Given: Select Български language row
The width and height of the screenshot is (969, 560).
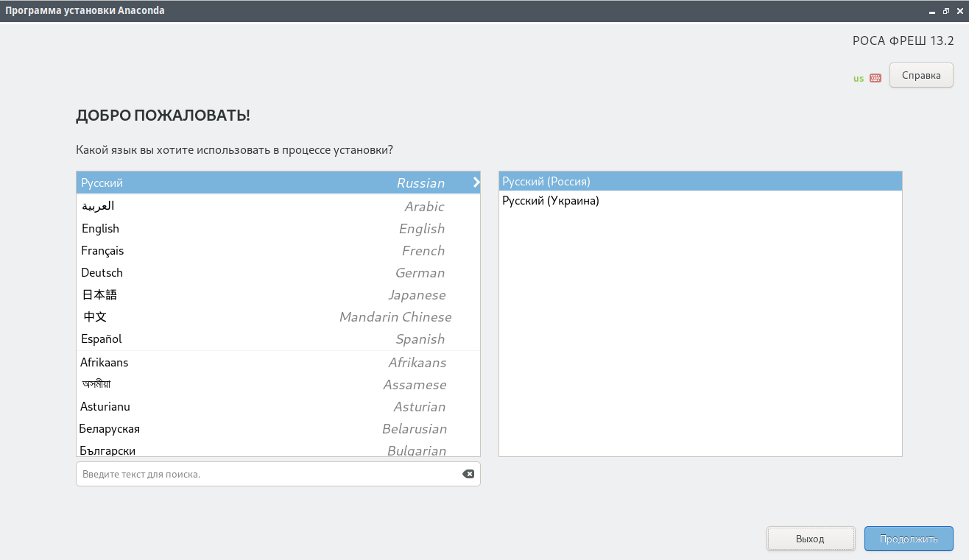Looking at the screenshot, I should click(x=278, y=448).
